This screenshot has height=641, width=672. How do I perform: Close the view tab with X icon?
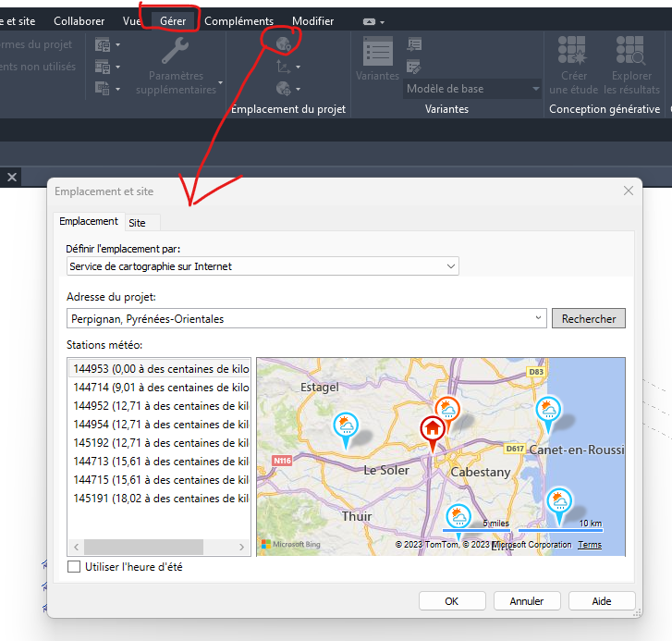(x=12, y=177)
